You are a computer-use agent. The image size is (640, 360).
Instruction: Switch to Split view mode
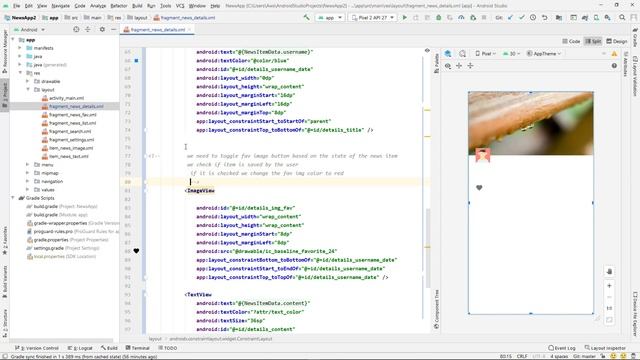[x=593, y=41]
